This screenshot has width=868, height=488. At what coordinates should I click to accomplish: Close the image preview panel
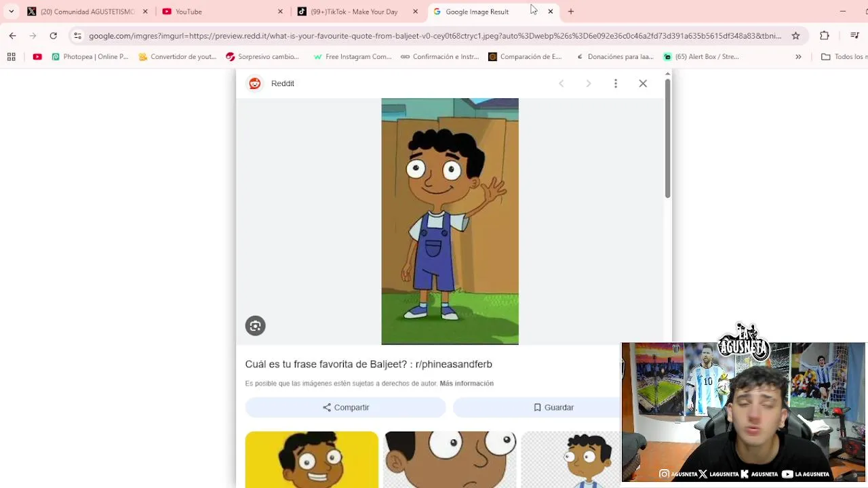643,83
